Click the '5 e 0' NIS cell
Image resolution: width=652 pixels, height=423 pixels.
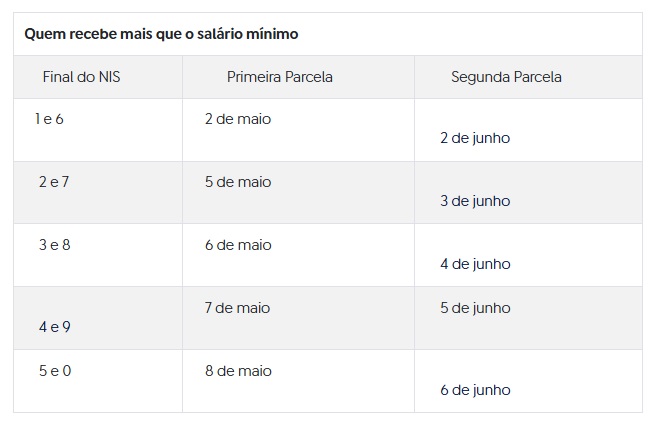[x=55, y=371]
